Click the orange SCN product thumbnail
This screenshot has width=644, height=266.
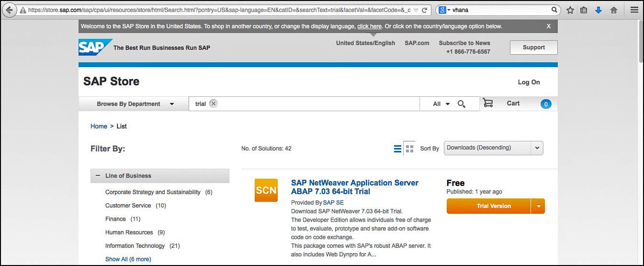[266, 190]
